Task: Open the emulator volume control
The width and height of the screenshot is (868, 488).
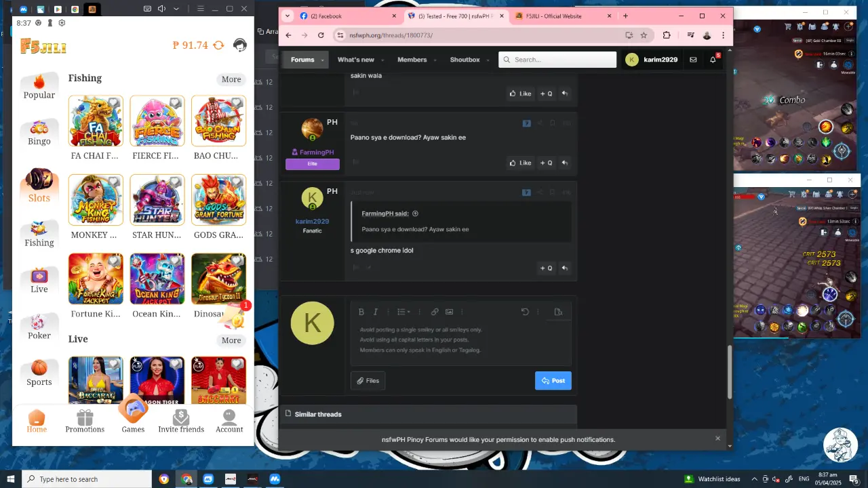Action: 162,9
